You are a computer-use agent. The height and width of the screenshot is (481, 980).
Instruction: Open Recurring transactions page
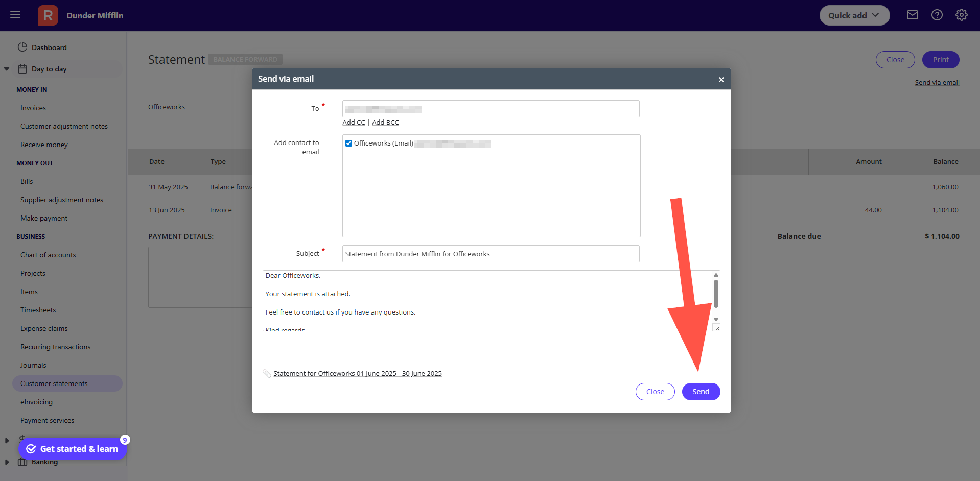(56, 347)
